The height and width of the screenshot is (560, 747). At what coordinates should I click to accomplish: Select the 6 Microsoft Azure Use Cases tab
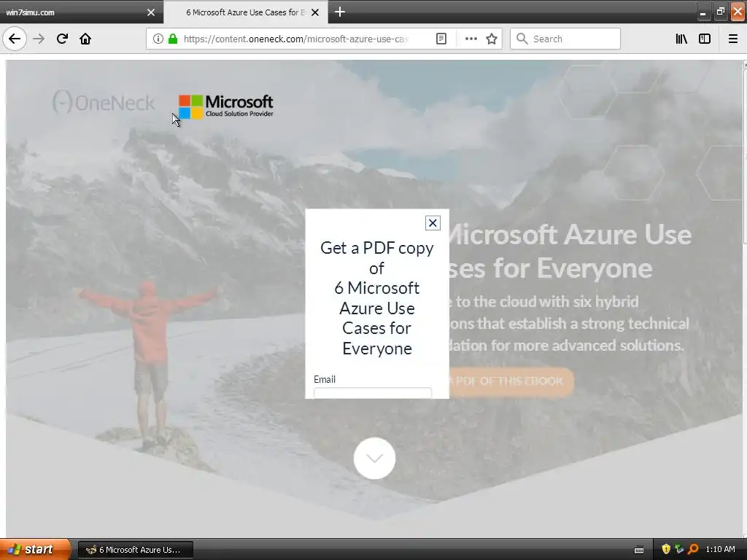click(246, 12)
